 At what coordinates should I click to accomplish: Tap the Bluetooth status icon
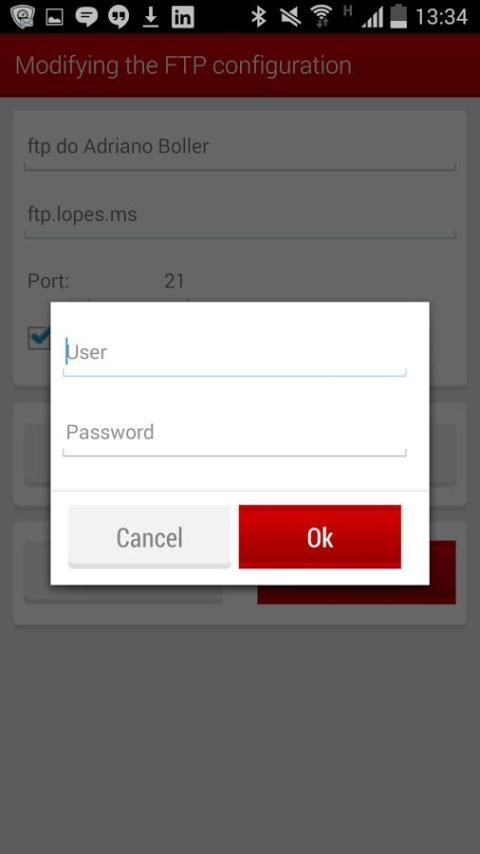click(258, 17)
